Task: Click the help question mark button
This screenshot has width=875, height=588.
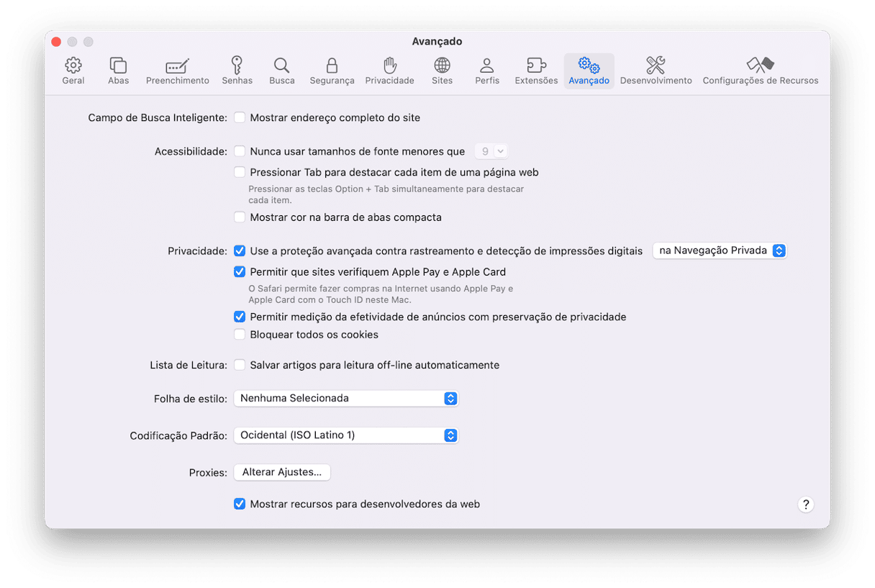Action: pyautogui.click(x=806, y=504)
